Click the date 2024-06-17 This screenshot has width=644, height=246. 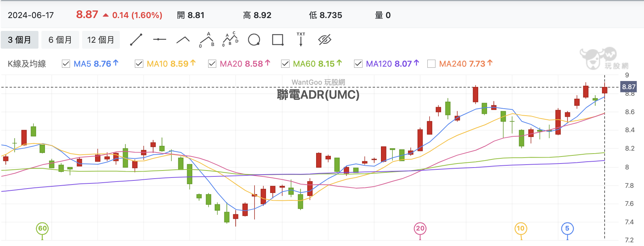tap(31, 15)
